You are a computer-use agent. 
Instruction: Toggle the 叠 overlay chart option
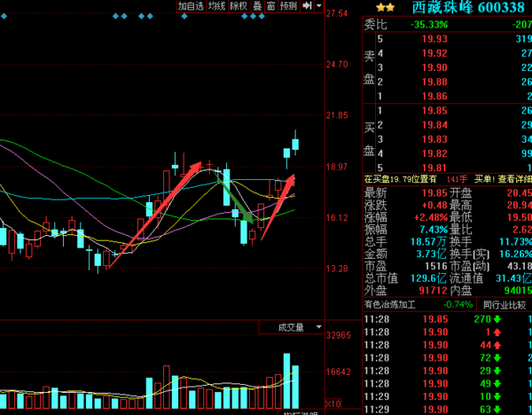[257, 6]
